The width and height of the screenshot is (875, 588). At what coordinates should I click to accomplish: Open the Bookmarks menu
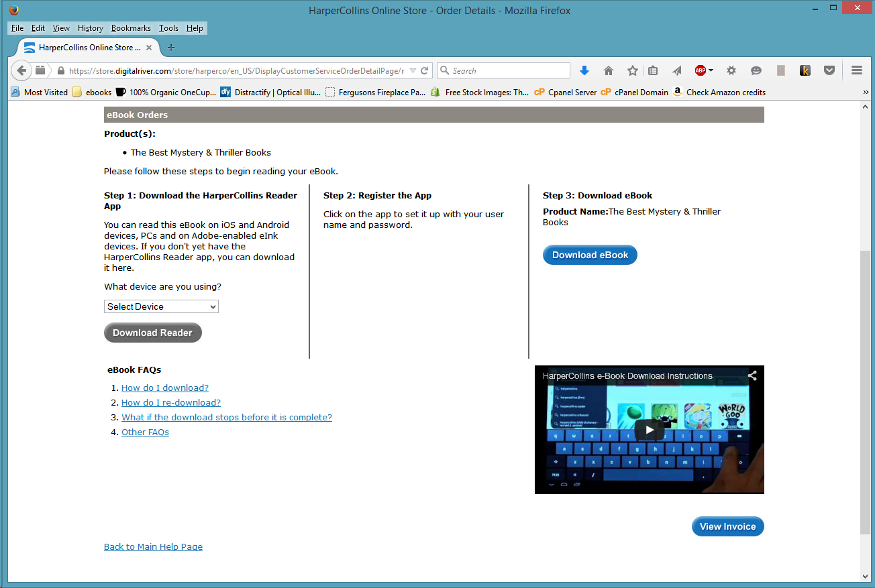coord(131,28)
